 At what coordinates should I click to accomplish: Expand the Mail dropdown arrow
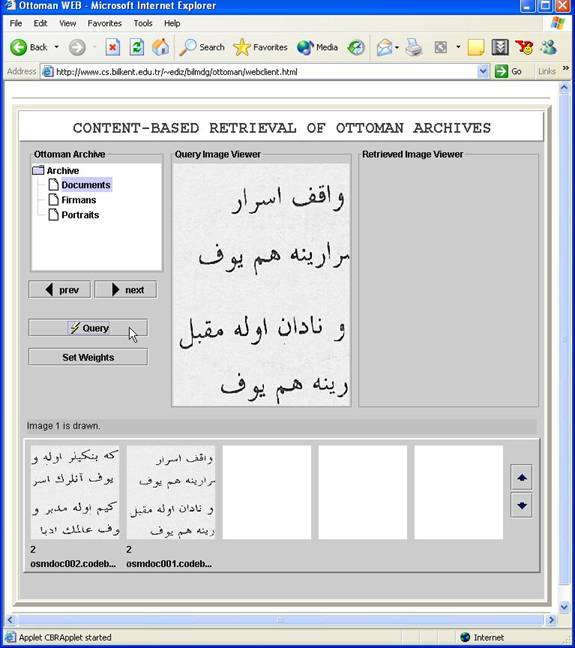[x=397, y=47]
